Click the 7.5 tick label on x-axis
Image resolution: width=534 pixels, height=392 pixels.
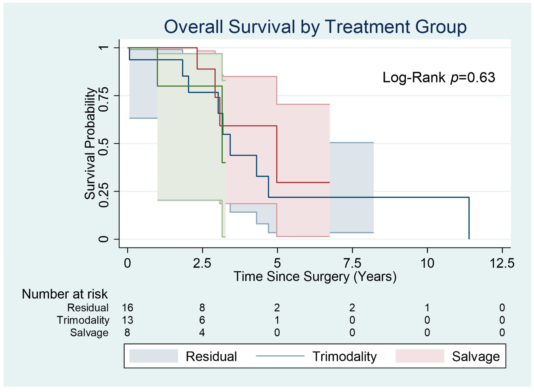click(x=352, y=263)
